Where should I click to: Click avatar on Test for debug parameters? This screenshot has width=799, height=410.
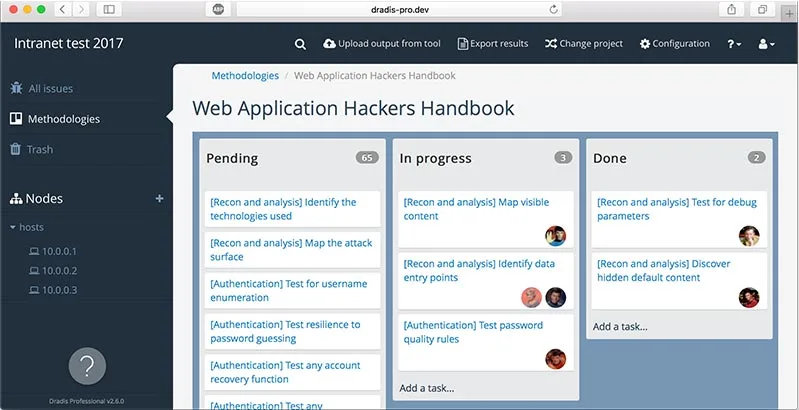[x=749, y=236]
